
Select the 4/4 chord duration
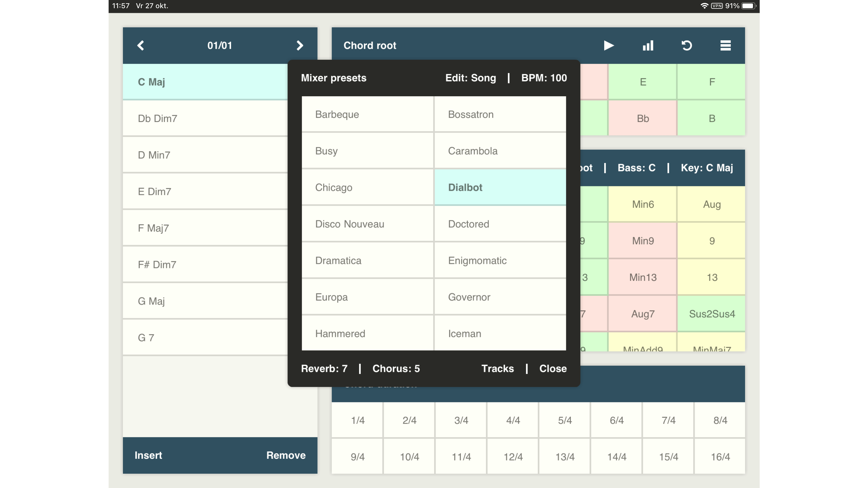pyautogui.click(x=513, y=420)
